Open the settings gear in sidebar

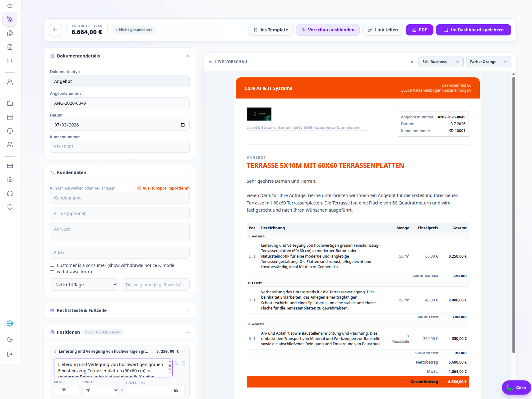[10, 180]
